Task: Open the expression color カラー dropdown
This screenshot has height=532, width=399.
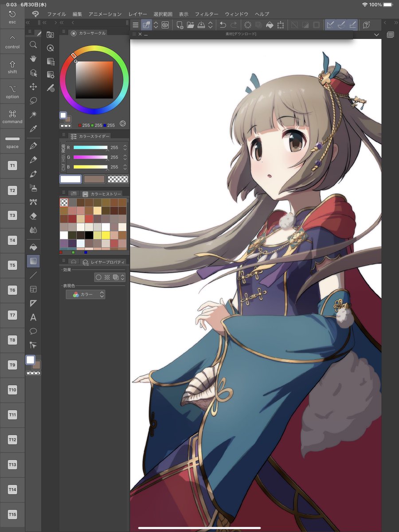Action: pos(86,294)
